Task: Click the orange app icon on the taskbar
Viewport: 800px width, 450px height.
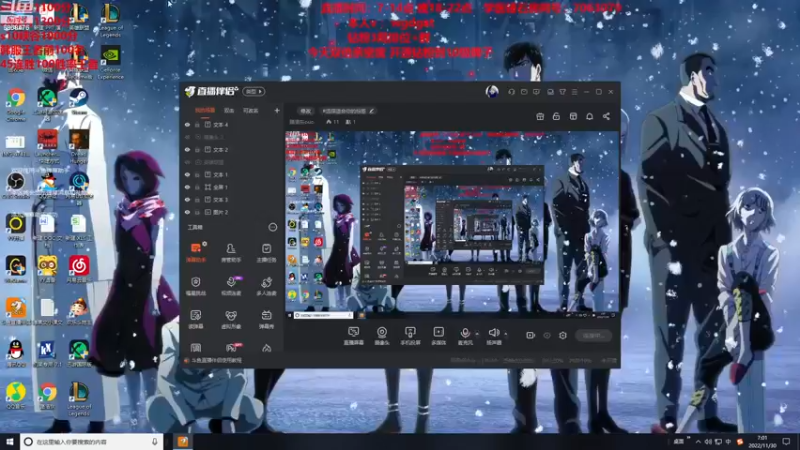Action: point(183,442)
